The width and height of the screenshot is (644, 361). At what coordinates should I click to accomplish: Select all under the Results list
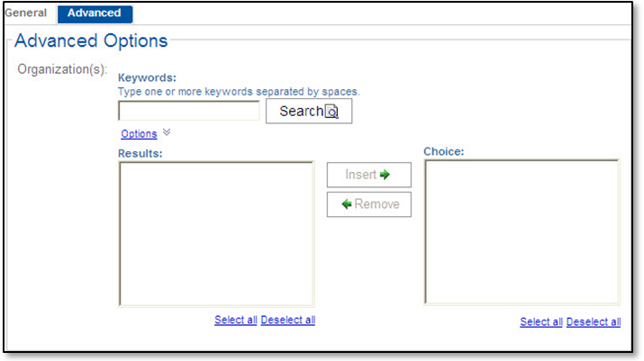point(235,320)
